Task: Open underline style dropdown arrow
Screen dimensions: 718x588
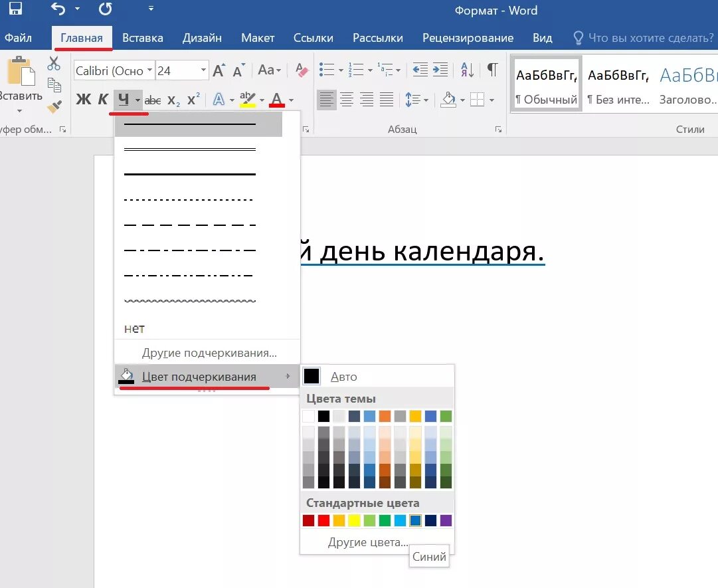Action: 137,100
